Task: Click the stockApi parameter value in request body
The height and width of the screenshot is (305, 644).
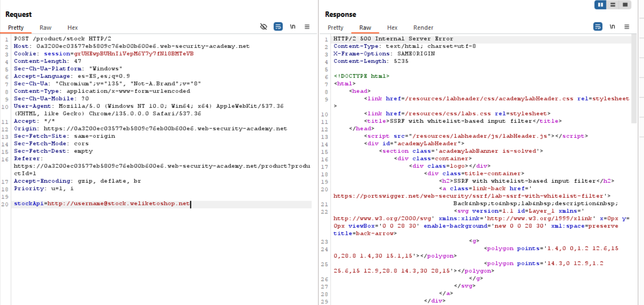Action: (118, 204)
